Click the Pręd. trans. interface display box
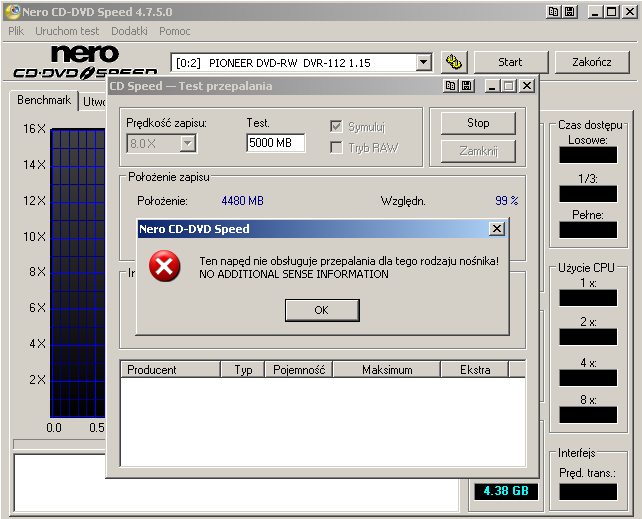Image resolution: width=642 pixels, height=519 pixels. point(588,491)
